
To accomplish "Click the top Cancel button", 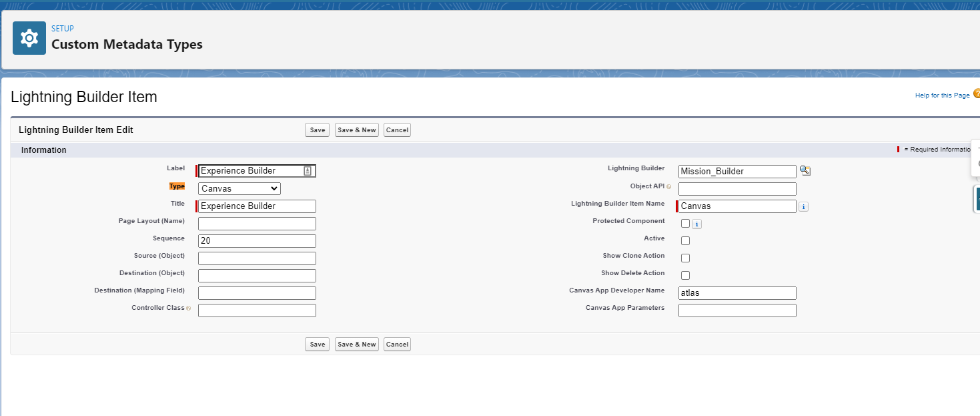I will point(397,130).
